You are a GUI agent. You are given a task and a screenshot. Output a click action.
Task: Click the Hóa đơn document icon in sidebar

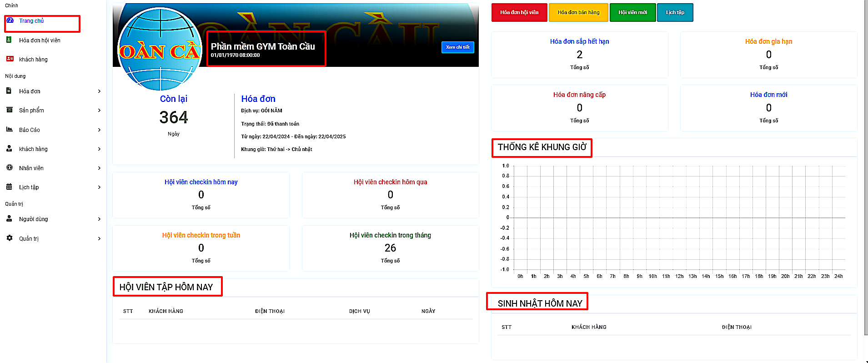click(x=9, y=91)
